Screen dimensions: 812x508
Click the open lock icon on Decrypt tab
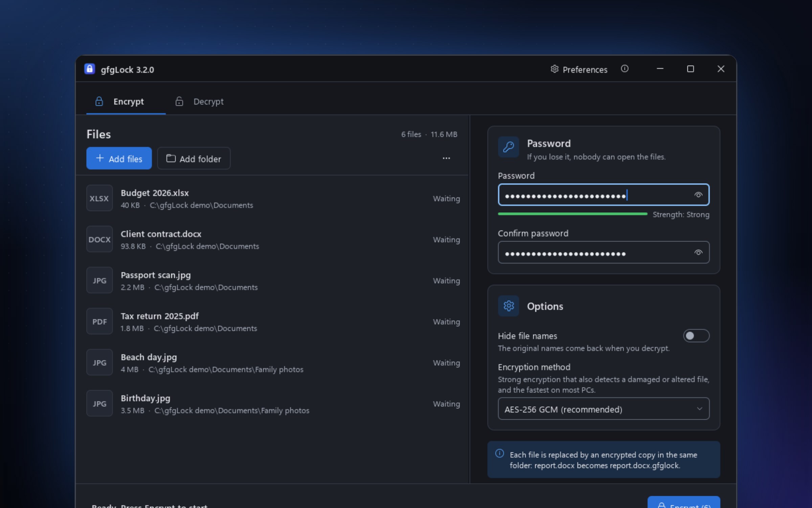[x=179, y=101]
